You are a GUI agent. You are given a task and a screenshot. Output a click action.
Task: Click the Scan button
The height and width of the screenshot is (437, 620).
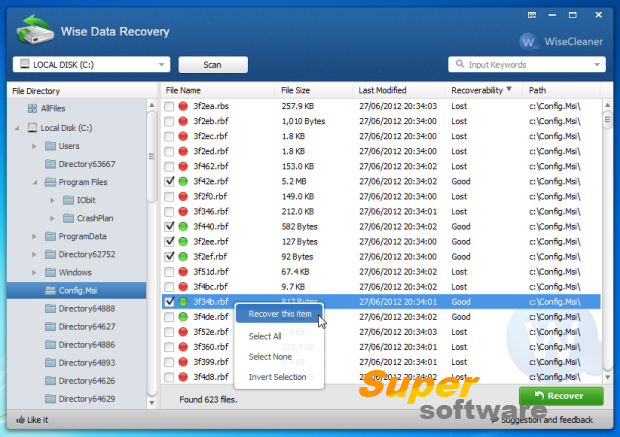pyautogui.click(x=213, y=64)
